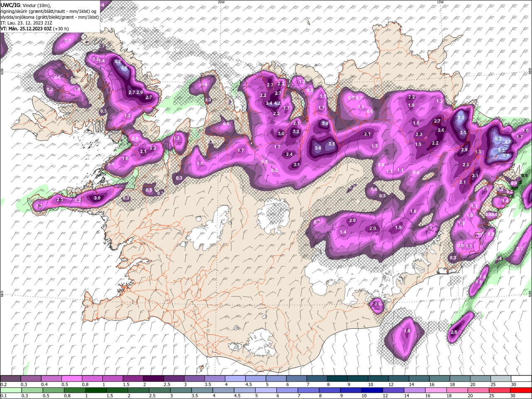Image resolution: width=532 pixels, height=399 pixels.
Task: Click the initial time 'IT: Lau. 23. 12. 2023 21Z'
Action: (x=27, y=23)
